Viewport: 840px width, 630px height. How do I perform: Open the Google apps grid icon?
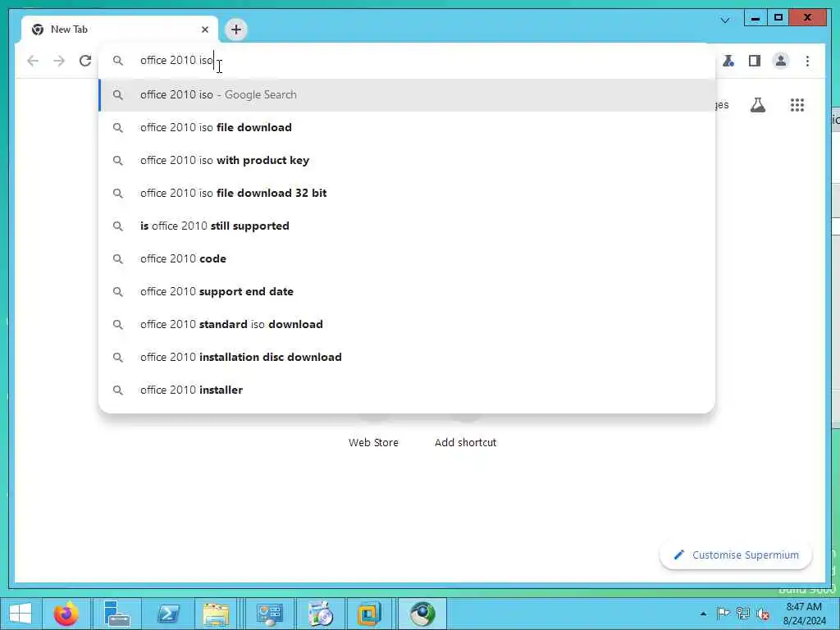pos(797,105)
